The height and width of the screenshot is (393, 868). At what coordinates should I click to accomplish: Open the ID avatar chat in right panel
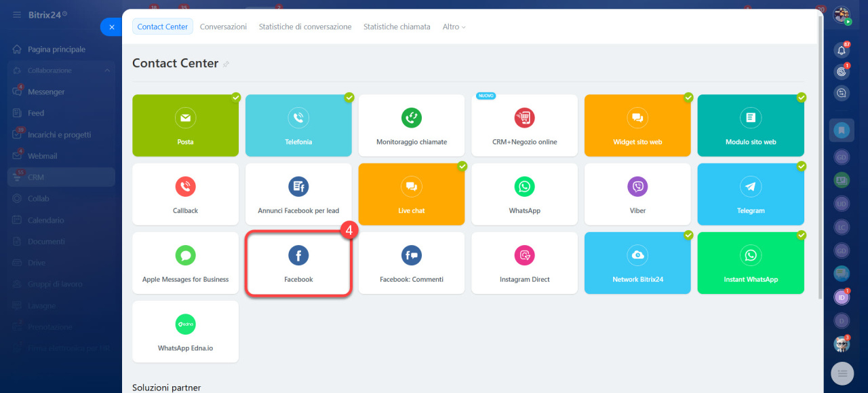[x=842, y=297]
